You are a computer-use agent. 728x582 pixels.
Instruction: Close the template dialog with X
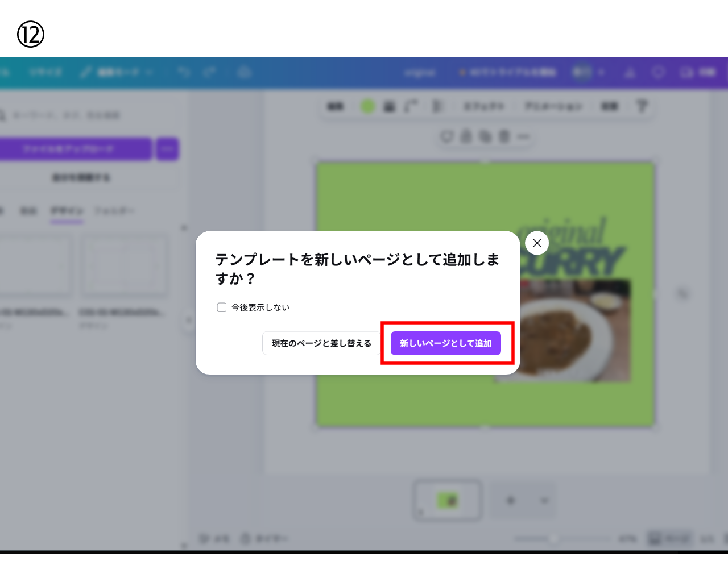537,243
